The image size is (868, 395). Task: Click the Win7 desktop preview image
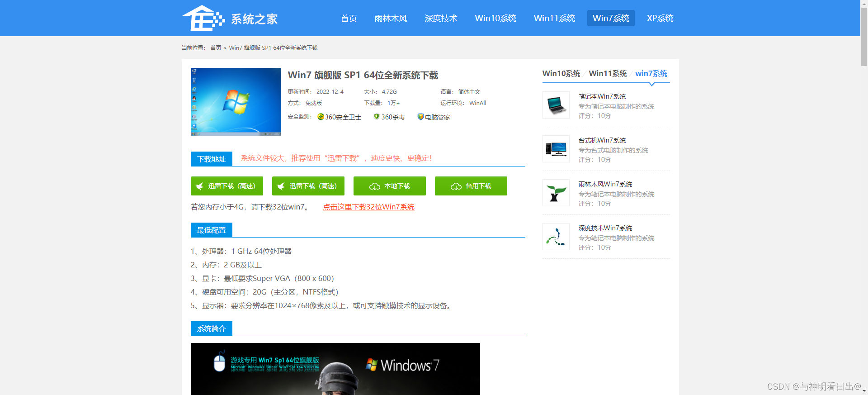pyautogui.click(x=236, y=102)
